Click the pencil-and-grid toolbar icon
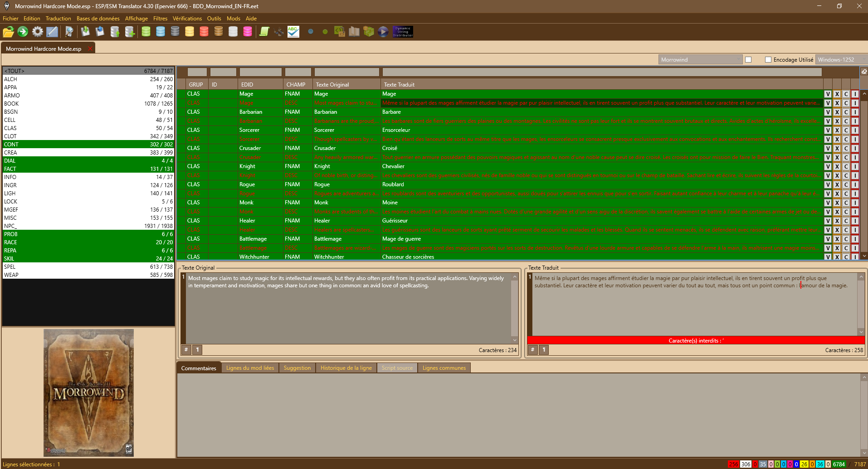 (x=52, y=32)
